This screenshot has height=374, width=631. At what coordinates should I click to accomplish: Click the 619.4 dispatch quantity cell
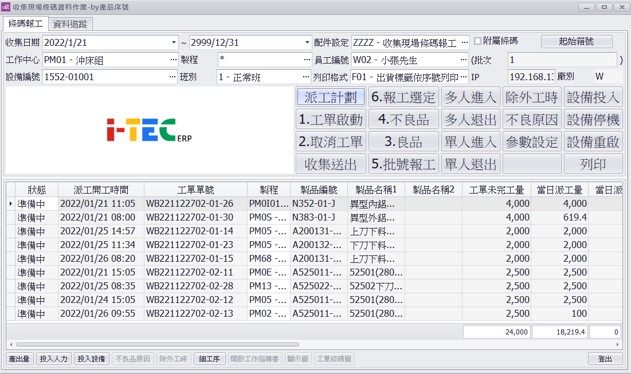[560, 217]
